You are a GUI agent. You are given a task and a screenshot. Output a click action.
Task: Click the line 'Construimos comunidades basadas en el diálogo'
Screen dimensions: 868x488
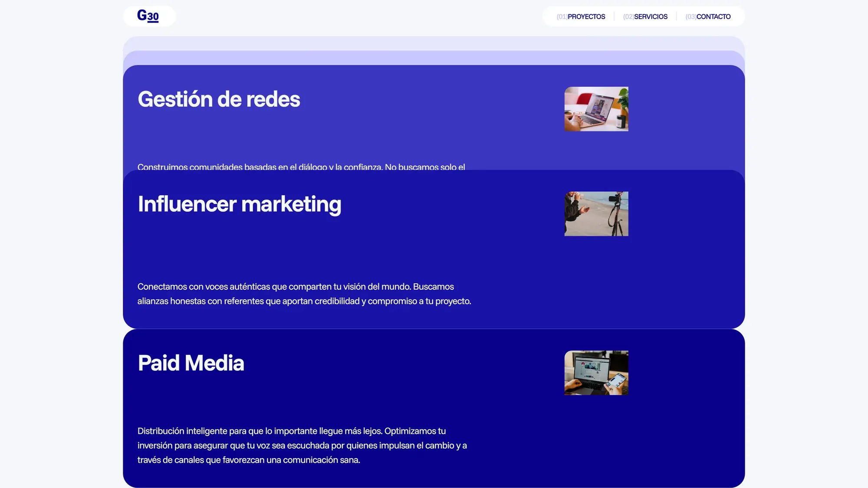[x=301, y=167]
